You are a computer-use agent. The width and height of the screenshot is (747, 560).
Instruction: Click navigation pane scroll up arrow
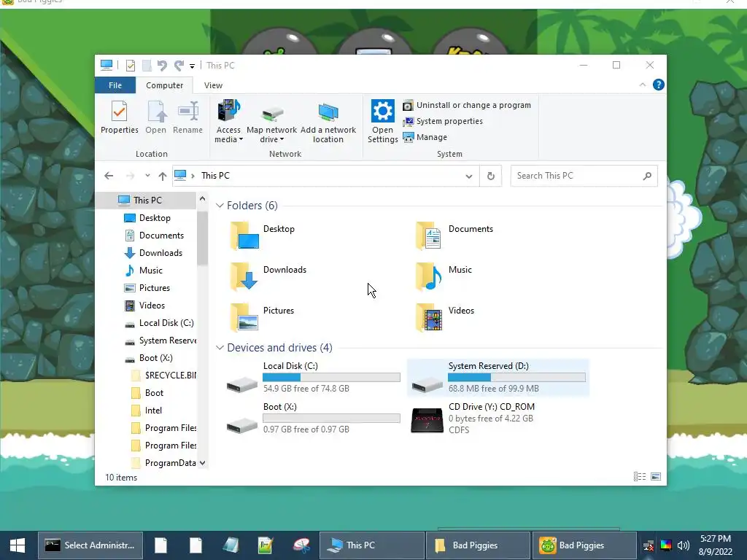pyautogui.click(x=203, y=198)
